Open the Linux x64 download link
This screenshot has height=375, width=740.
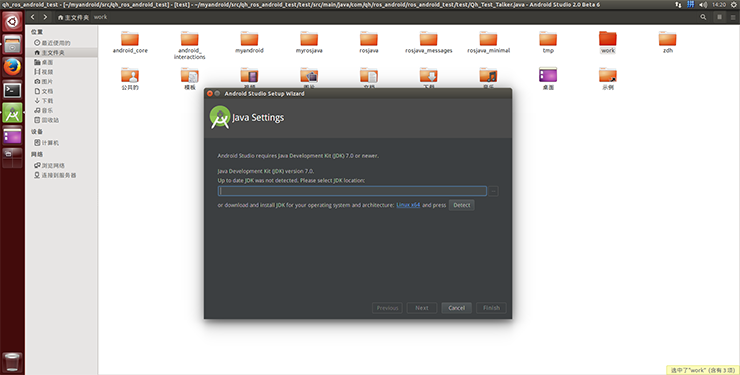pos(408,205)
